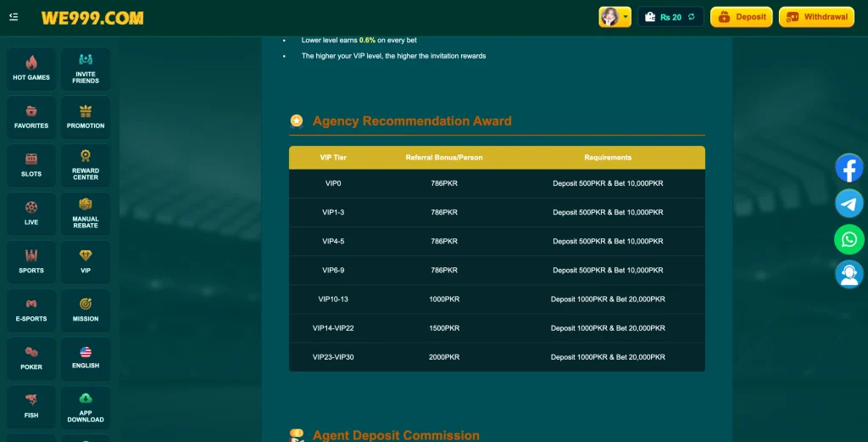Select the VIP10-13 tier cell
Screen dimensions: 868x442
[x=333, y=299]
